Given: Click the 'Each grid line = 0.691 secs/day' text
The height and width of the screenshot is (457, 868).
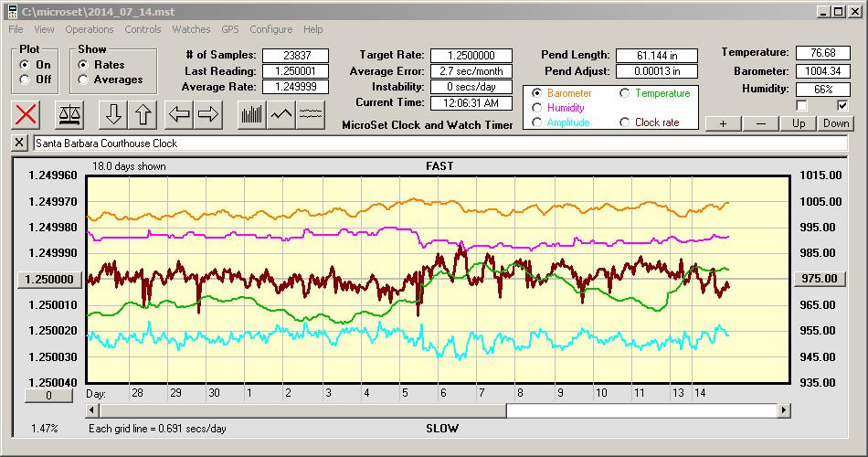Looking at the screenshot, I should (x=157, y=428).
